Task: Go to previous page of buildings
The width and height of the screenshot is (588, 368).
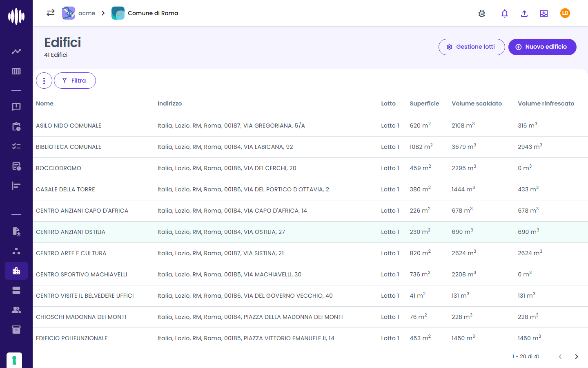Action: (560, 357)
